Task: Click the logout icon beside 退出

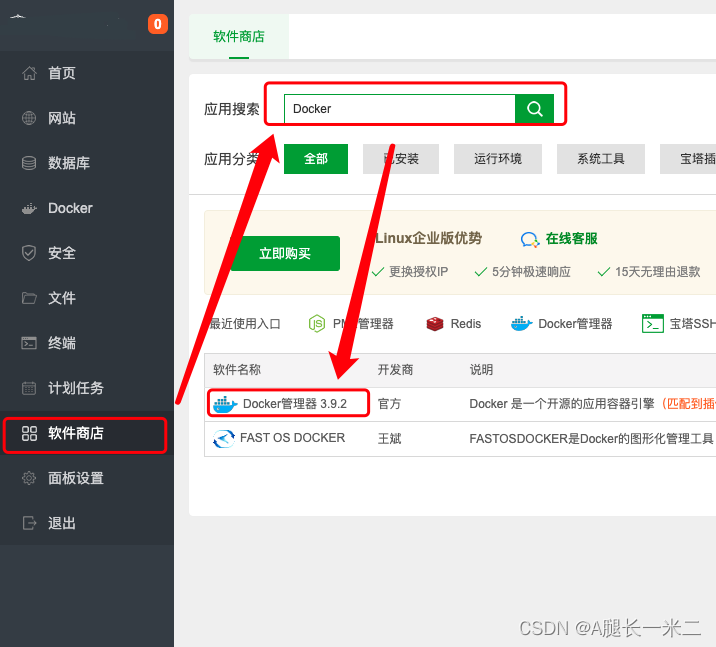Action: pos(29,523)
